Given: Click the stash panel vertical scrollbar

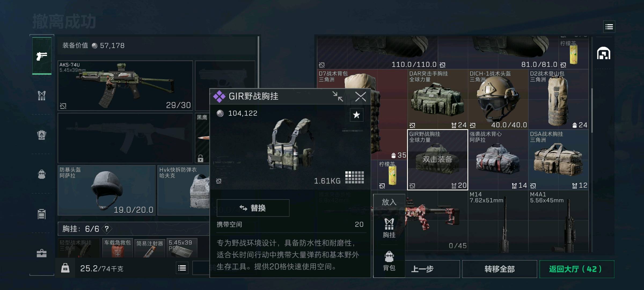Looking at the screenshot, I should 591,110.
